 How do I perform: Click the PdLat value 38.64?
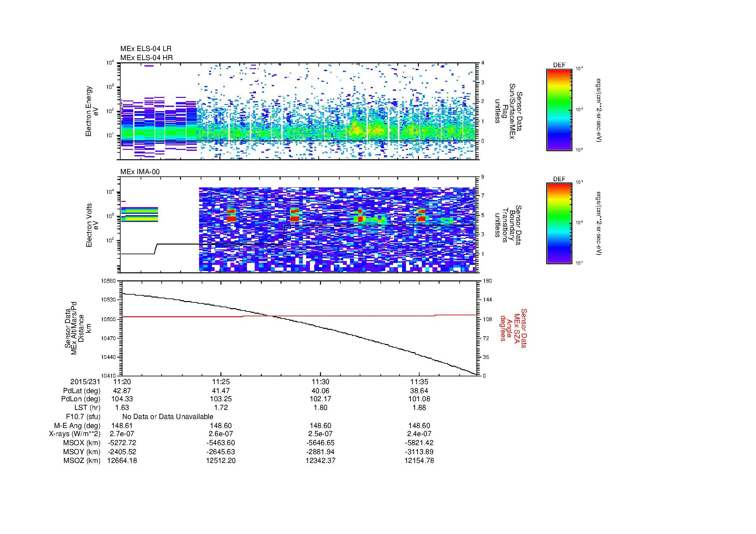[419, 391]
